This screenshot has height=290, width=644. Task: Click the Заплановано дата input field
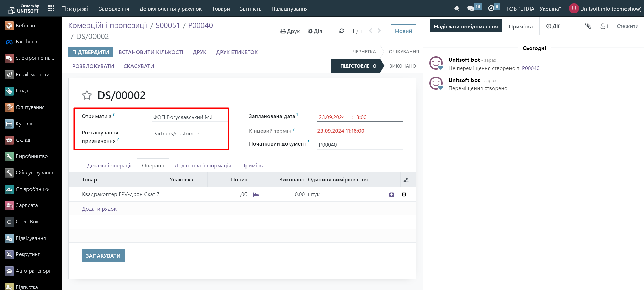[359, 117]
